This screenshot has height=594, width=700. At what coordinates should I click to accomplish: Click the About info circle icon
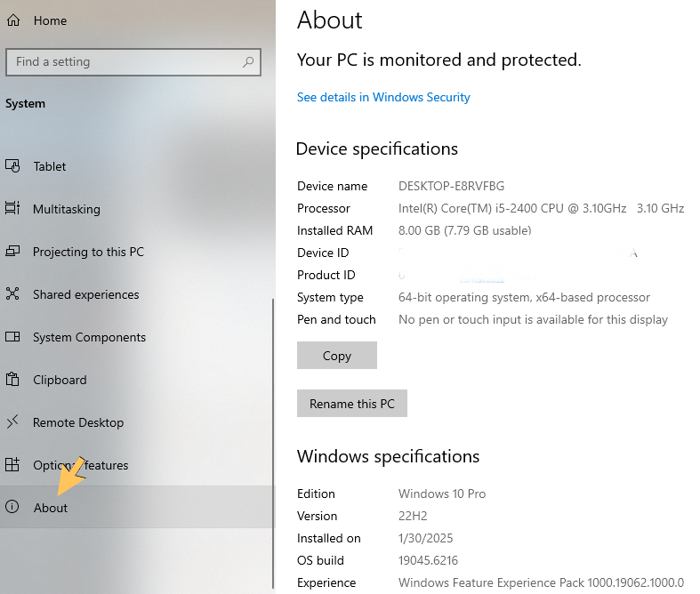click(12, 507)
